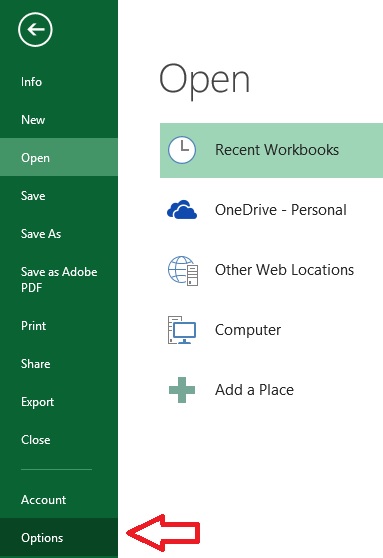Image resolution: width=383 pixels, height=558 pixels.
Task: Select Open in the backstage sidebar
Action: coord(59,157)
